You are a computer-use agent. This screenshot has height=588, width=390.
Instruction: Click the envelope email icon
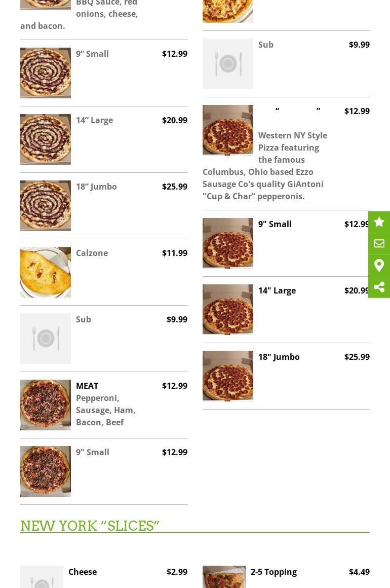click(379, 244)
